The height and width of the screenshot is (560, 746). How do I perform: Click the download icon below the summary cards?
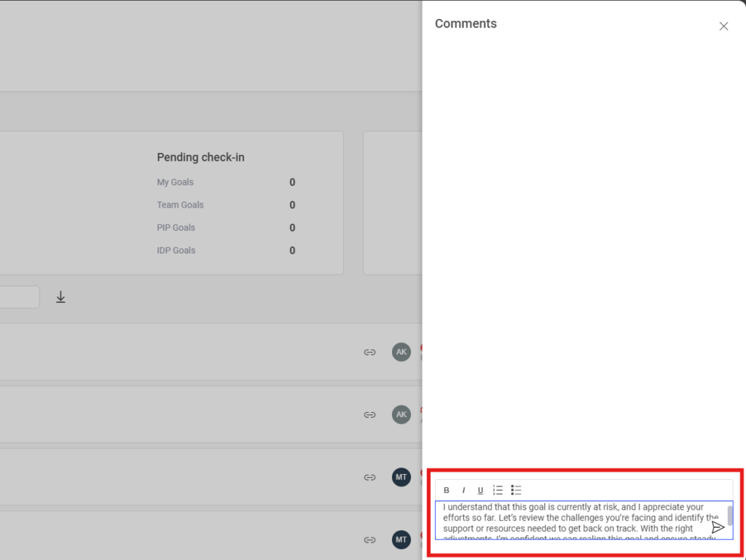pos(60,296)
